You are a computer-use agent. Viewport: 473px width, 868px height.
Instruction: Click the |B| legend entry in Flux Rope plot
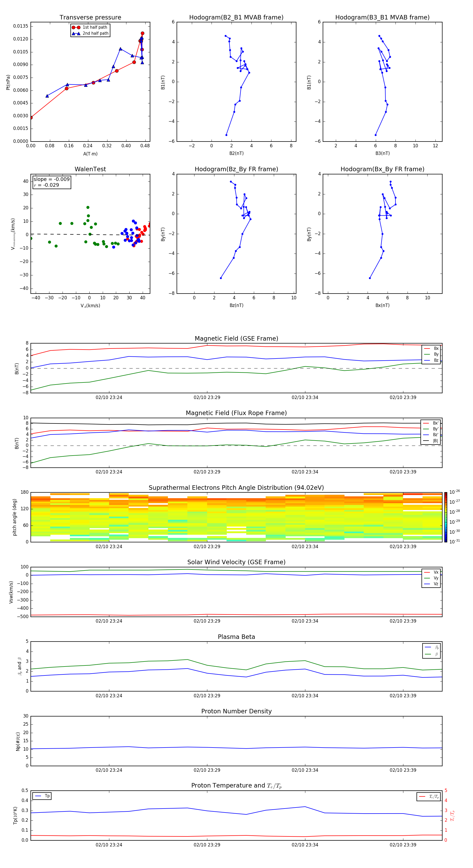click(x=431, y=441)
